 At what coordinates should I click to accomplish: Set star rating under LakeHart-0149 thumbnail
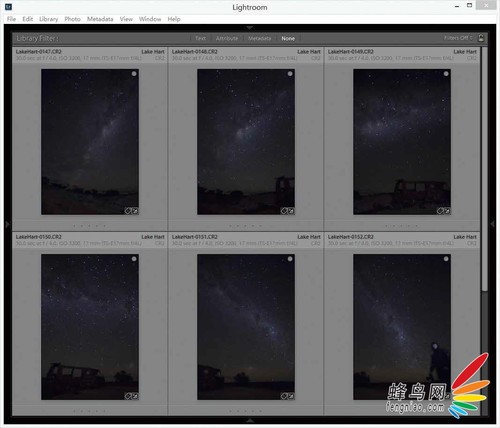coord(401,226)
